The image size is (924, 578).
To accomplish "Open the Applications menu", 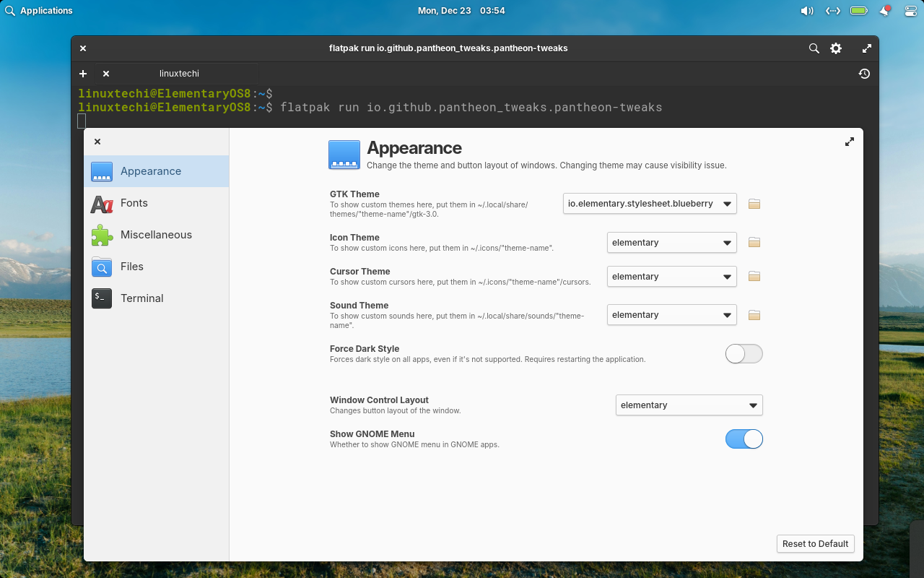I will point(39,11).
